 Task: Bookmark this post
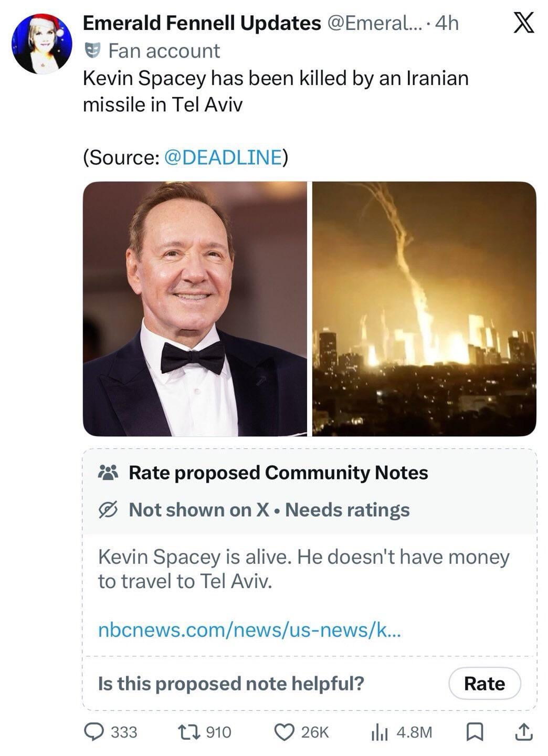click(475, 732)
